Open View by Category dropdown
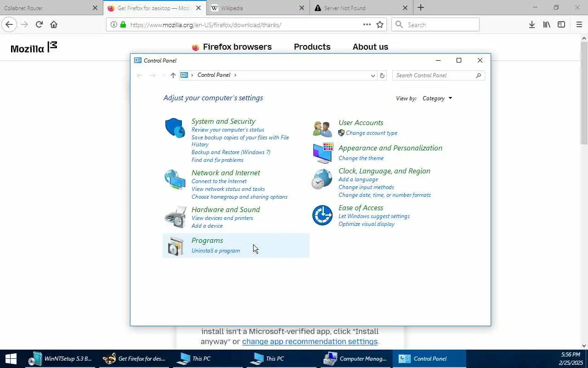The image size is (588, 368). pos(437,98)
